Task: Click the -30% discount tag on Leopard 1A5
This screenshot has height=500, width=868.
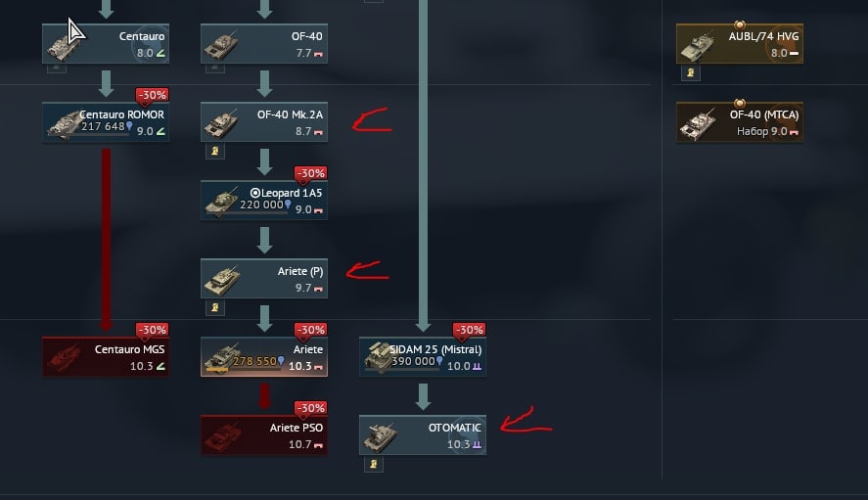Action: coord(310,174)
